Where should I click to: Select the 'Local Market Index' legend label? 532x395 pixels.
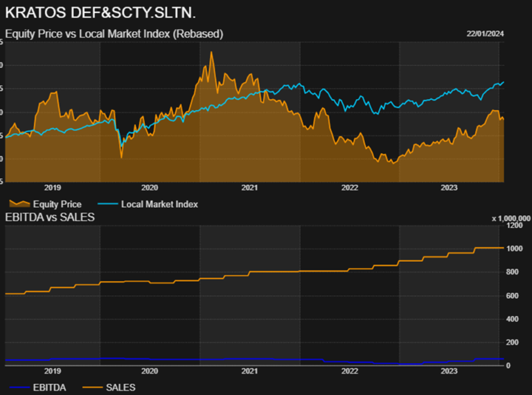coord(159,204)
